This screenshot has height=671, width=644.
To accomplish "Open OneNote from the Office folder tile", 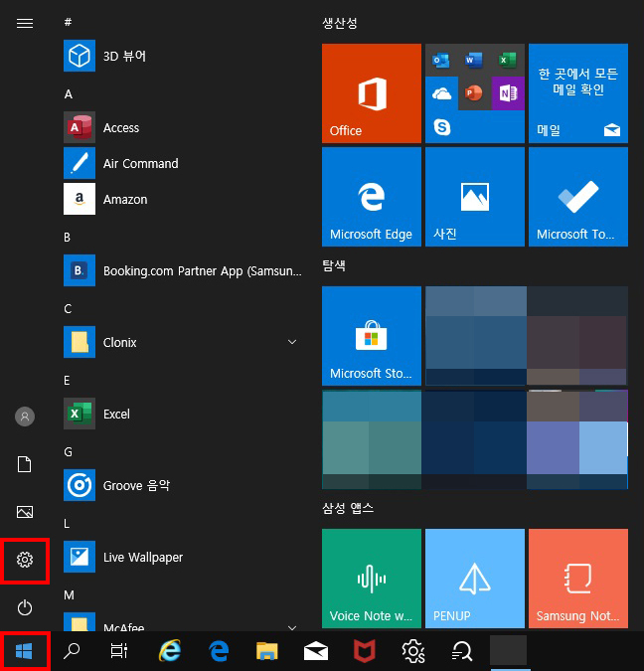I will coord(508,92).
